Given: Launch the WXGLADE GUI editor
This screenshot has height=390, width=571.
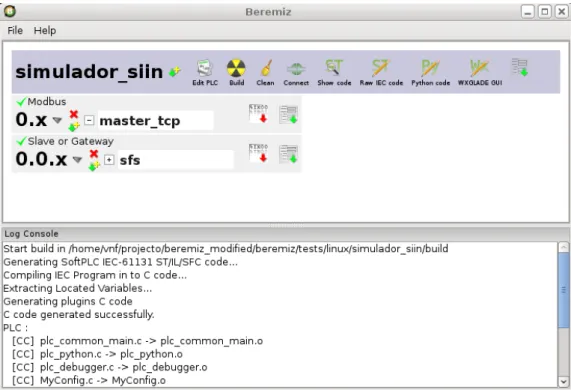Looking at the screenshot, I should click(480, 72).
